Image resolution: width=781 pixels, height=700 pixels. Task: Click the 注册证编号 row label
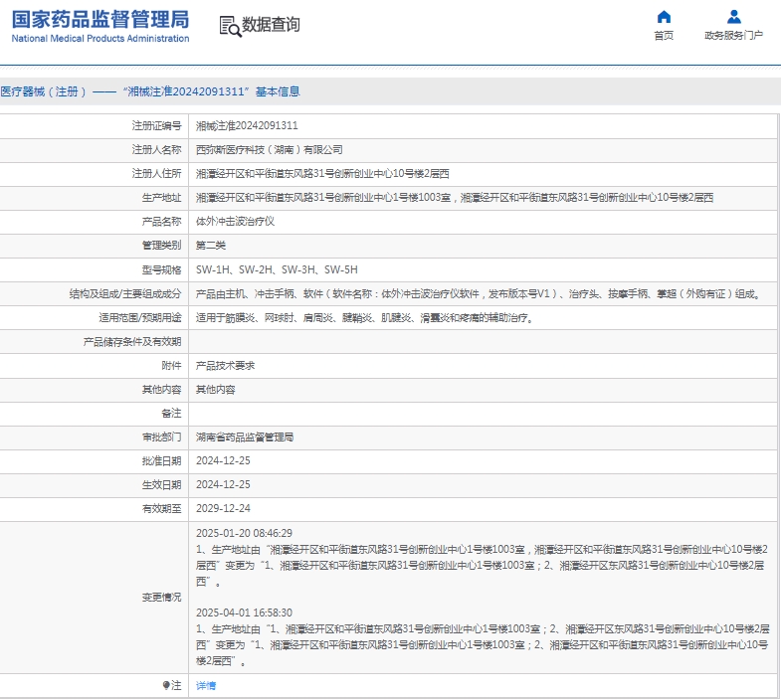pos(156,126)
